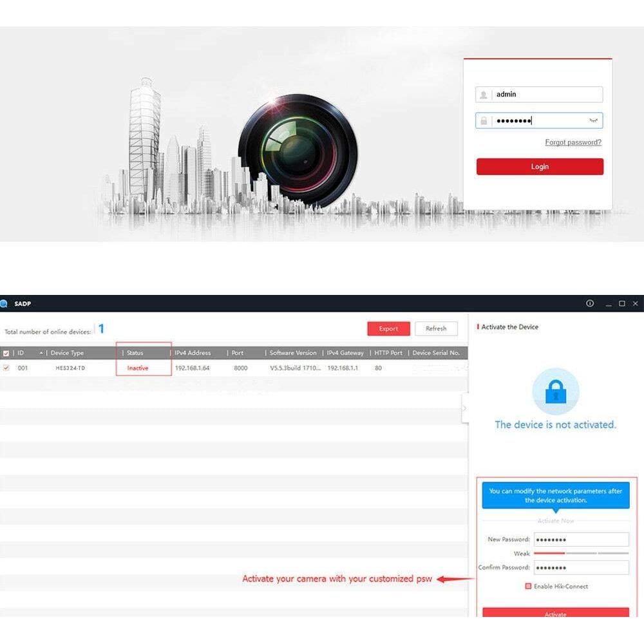The image size is (644, 644).
Task: Reveal the password using the eye icon
Action: (596, 120)
